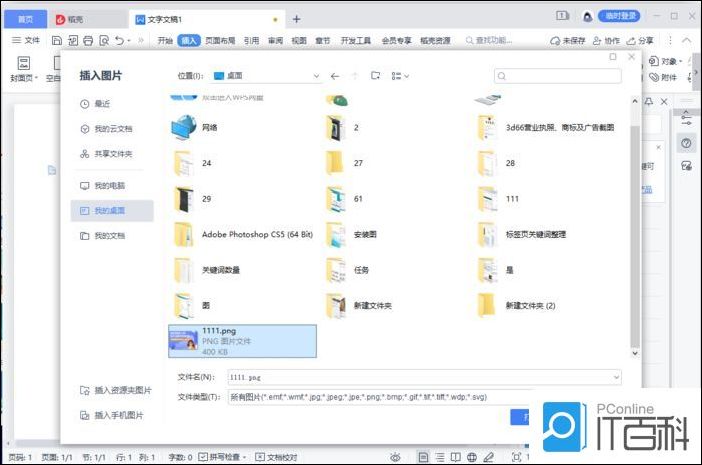Open the undo history dropdown arrow
702x465 pixels.
pos(129,41)
